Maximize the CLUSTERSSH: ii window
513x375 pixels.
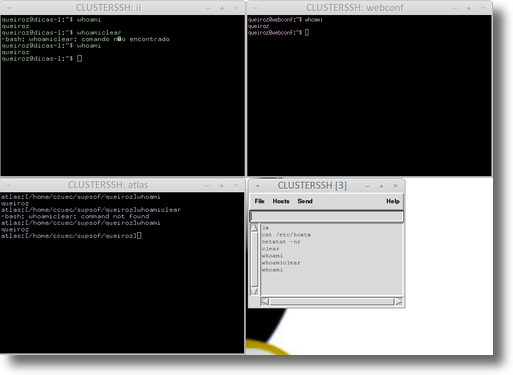pyautogui.click(x=222, y=8)
